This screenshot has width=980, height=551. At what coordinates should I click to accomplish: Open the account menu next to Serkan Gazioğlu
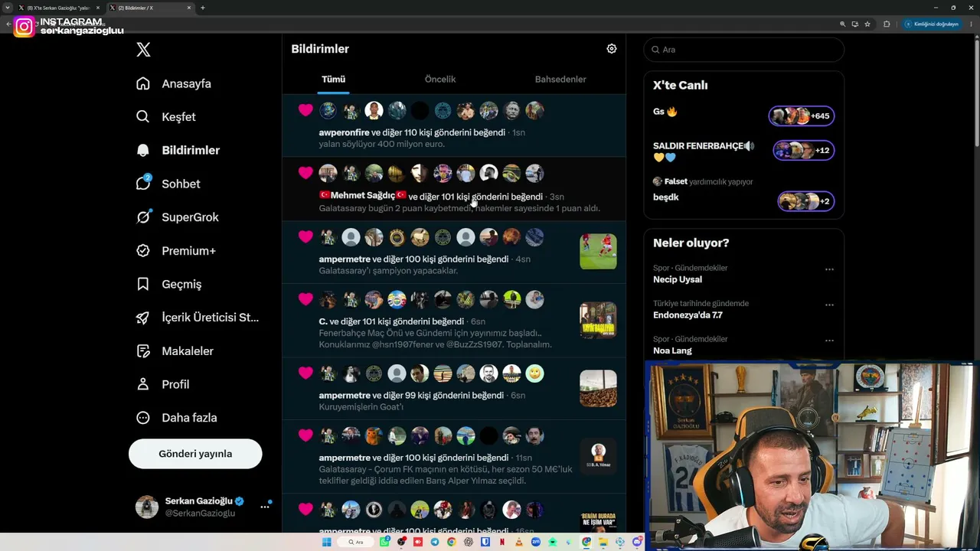pos(265,507)
